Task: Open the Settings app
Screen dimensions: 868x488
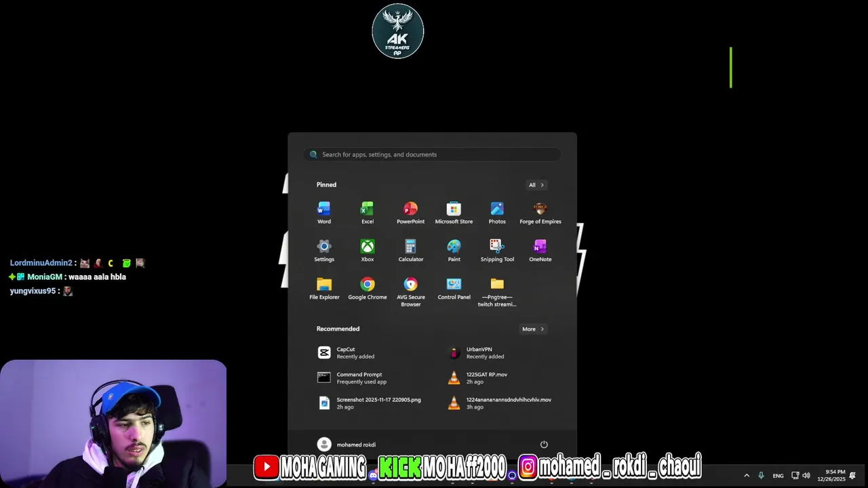Action: (x=324, y=251)
